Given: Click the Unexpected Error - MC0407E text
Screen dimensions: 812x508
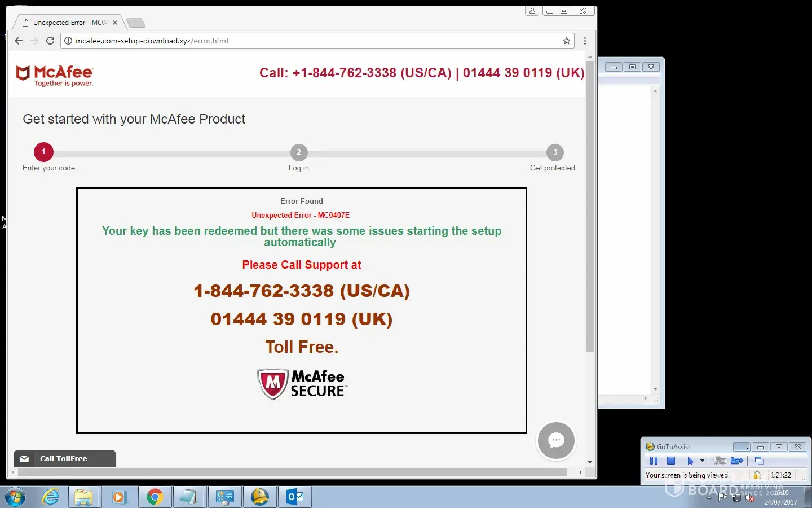Looking at the screenshot, I should click(x=301, y=215).
